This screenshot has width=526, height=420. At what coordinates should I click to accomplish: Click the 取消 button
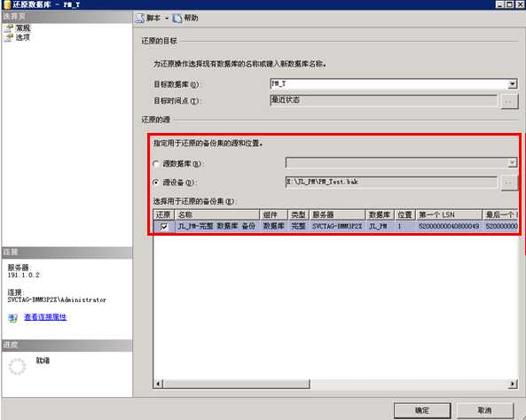(x=484, y=410)
